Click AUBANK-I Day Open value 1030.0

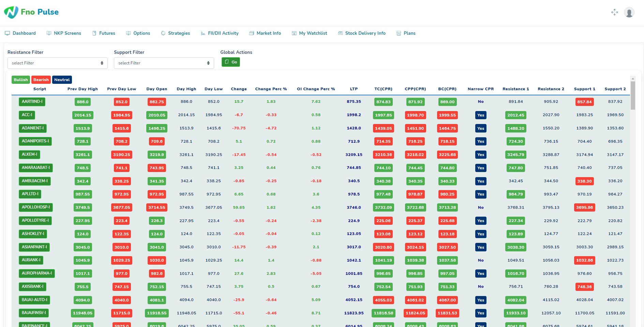[157, 260]
